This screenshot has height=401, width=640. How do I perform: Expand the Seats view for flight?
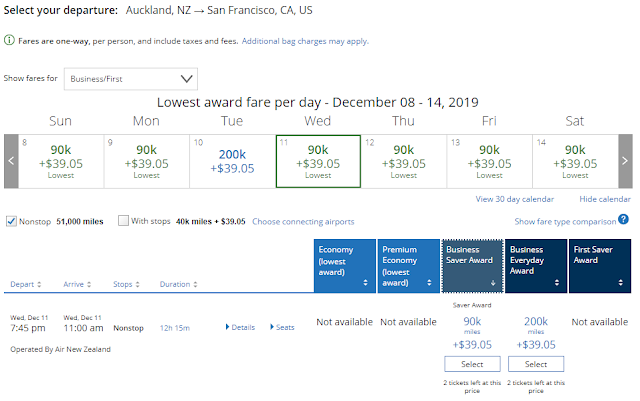coord(284,327)
